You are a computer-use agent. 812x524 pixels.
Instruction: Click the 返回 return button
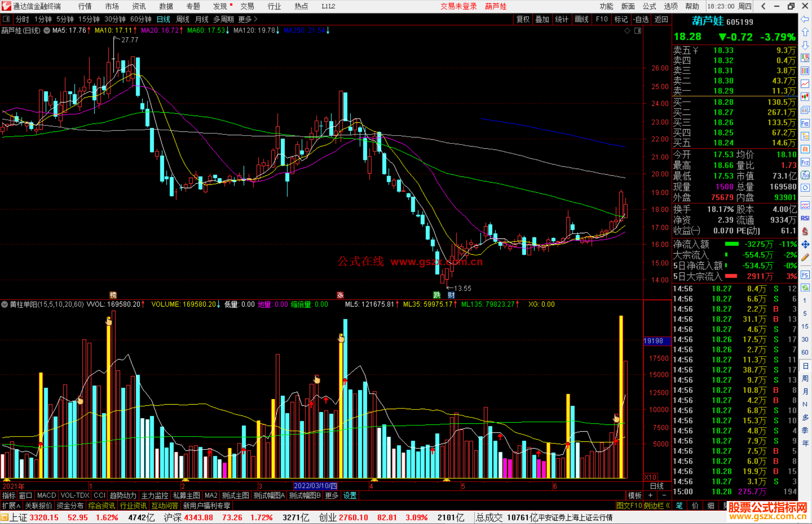[x=661, y=19]
